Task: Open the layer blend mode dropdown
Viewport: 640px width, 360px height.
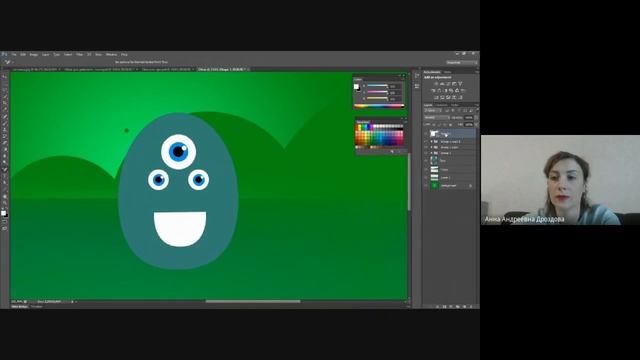Action: [437, 118]
